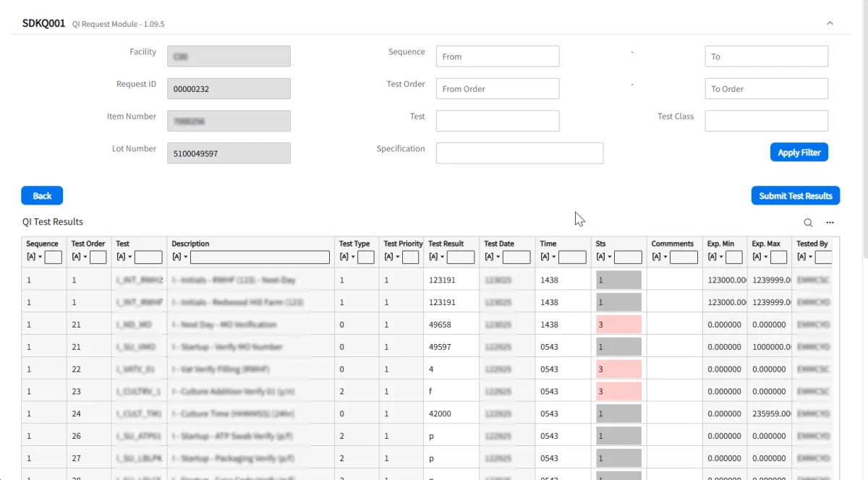This screenshot has height=480, width=868.
Task: Click the Apply Filter button
Action: coord(799,153)
